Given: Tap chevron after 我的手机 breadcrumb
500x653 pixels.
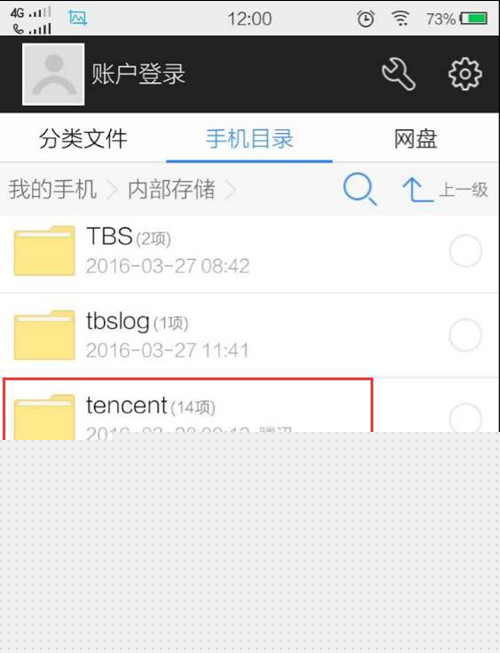Looking at the screenshot, I should point(112,190).
